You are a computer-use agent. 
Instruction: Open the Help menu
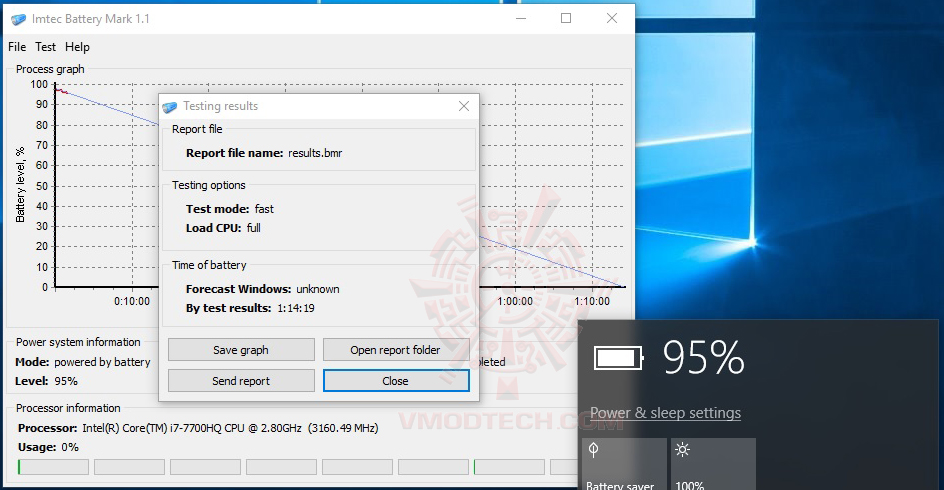click(77, 47)
